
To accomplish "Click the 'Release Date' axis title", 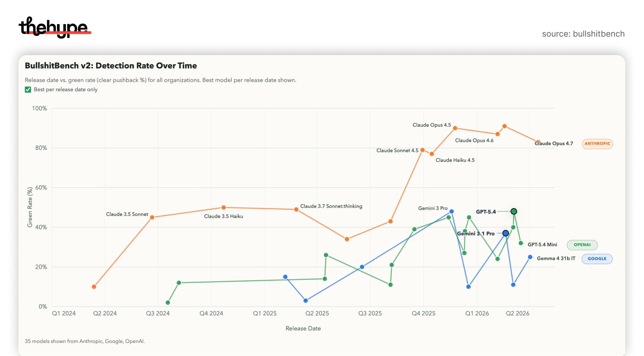I will coord(303,328).
